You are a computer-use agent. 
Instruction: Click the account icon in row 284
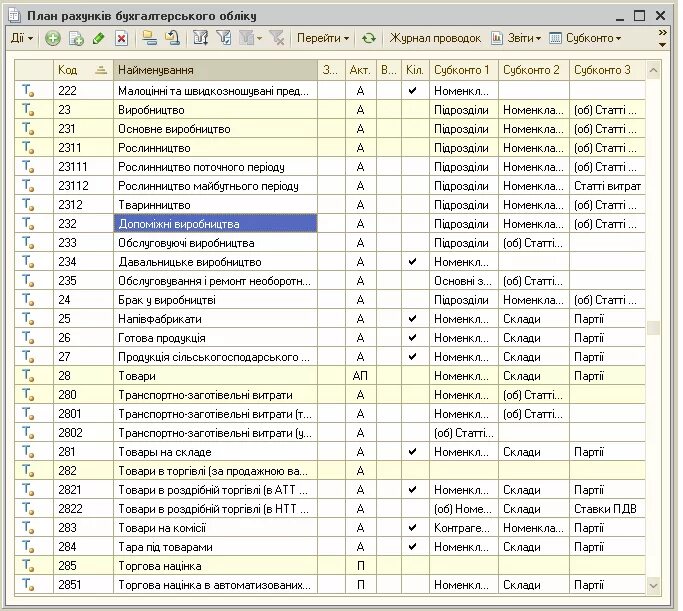tap(29, 547)
